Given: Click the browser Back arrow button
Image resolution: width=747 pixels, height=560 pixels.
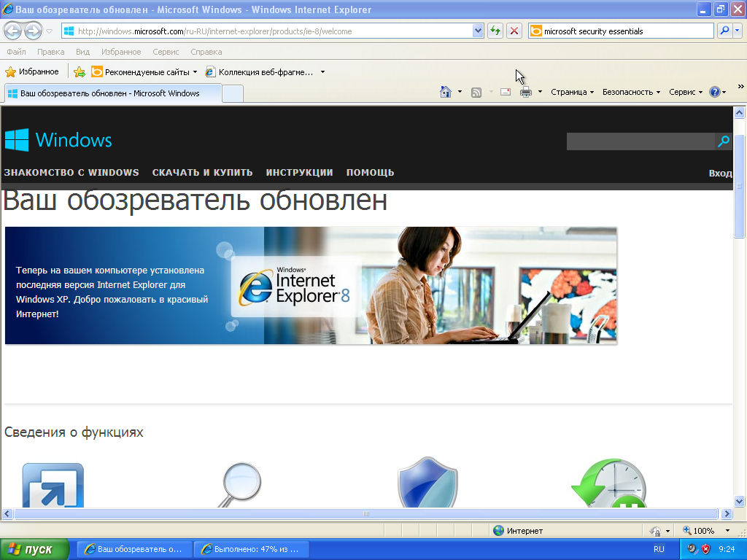Looking at the screenshot, I should tap(13, 31).
